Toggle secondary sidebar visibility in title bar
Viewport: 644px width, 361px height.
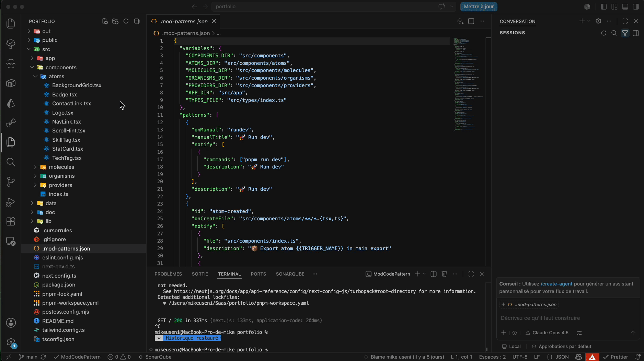click(636, 7)
